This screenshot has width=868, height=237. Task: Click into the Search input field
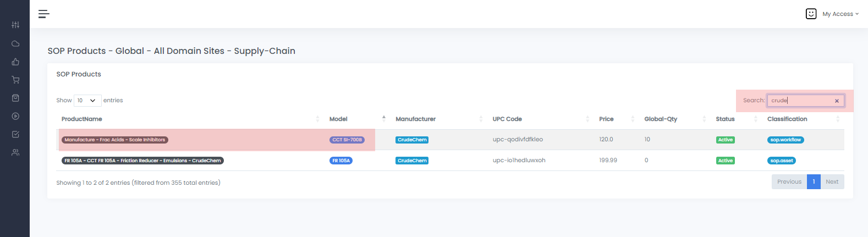[x=800, y=101]
